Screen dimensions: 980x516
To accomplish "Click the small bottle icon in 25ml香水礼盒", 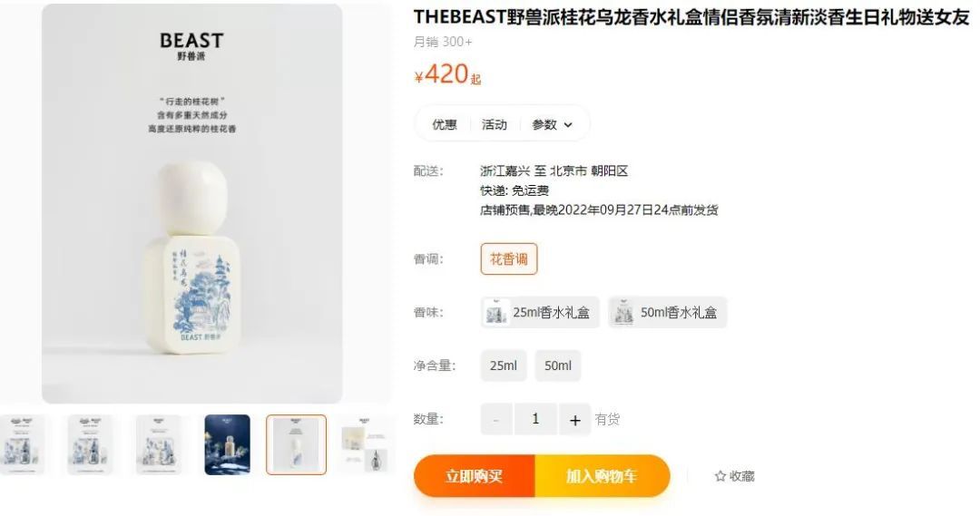I will pos(495,312).
